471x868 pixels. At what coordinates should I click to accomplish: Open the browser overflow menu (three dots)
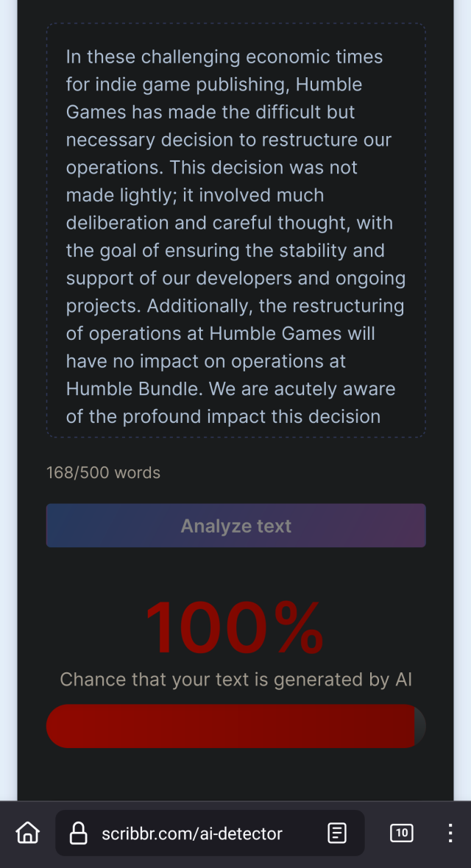click(x=450, y=833)
